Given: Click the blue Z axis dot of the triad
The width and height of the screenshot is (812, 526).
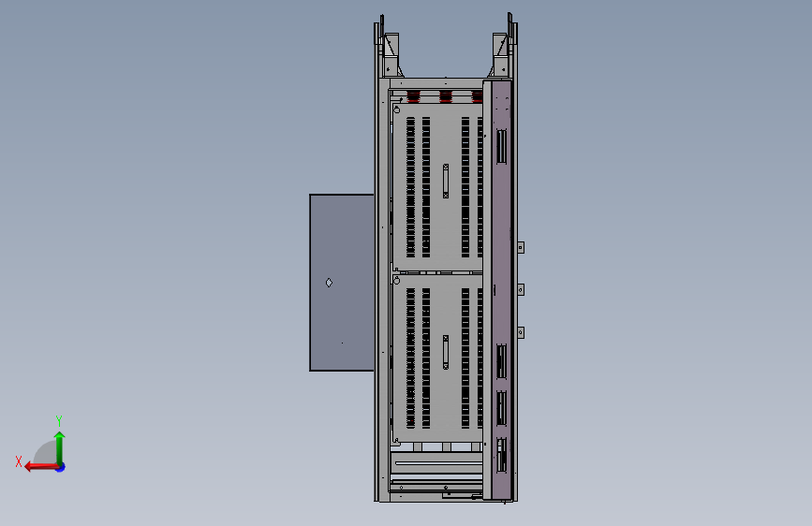Looking at the screenshot, I should tap(61, 468).
